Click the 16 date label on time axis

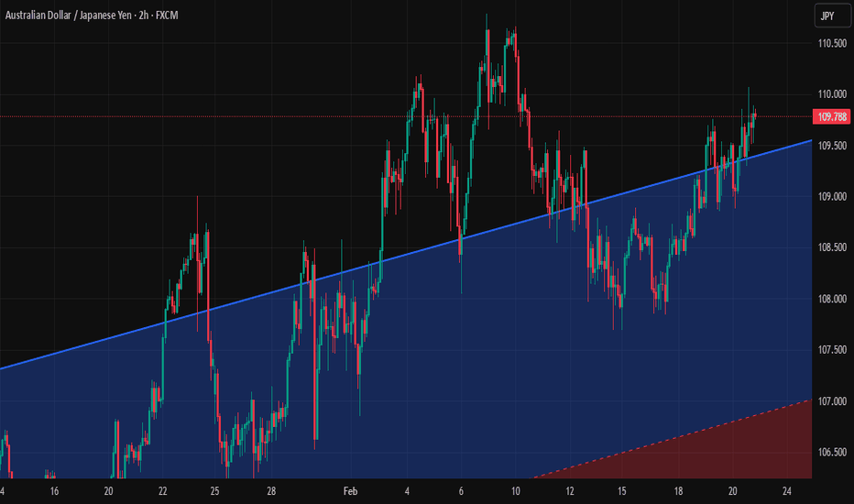pos(54,491)
